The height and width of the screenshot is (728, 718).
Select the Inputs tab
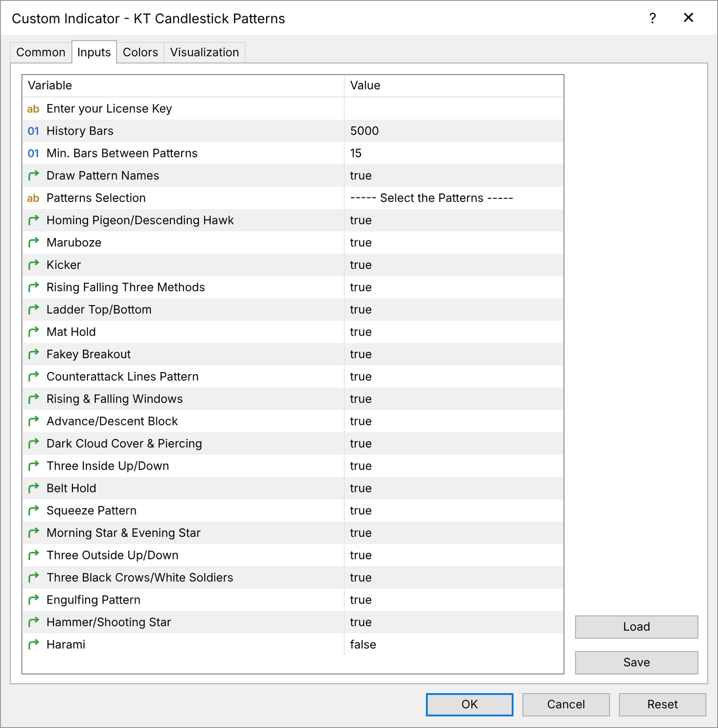(94, 53)
